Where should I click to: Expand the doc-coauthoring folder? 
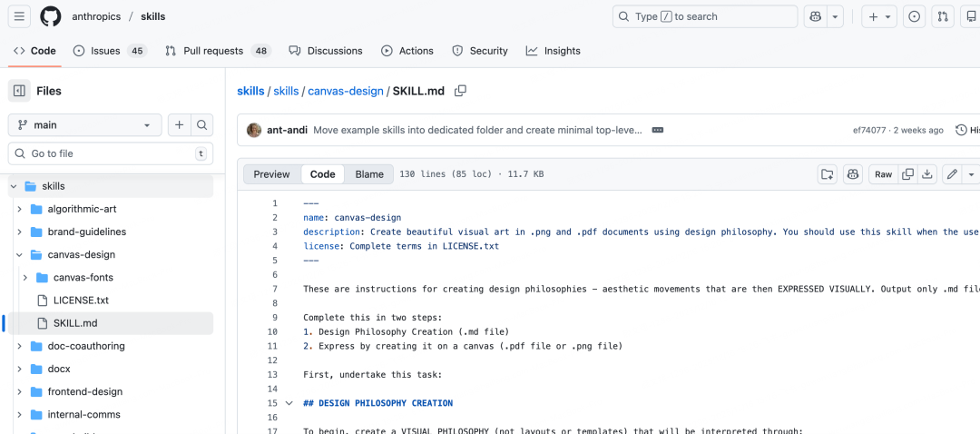click(x=19, y=346)
